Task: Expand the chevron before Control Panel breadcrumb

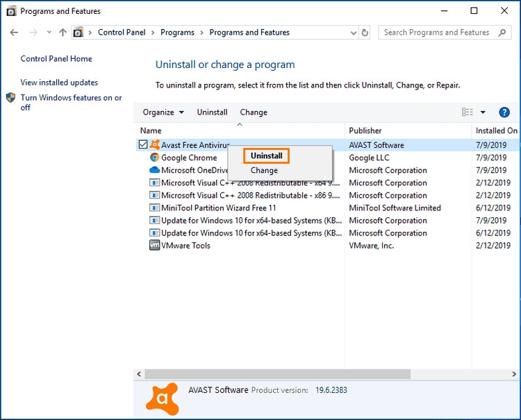Action: click(x=90, y=33)
